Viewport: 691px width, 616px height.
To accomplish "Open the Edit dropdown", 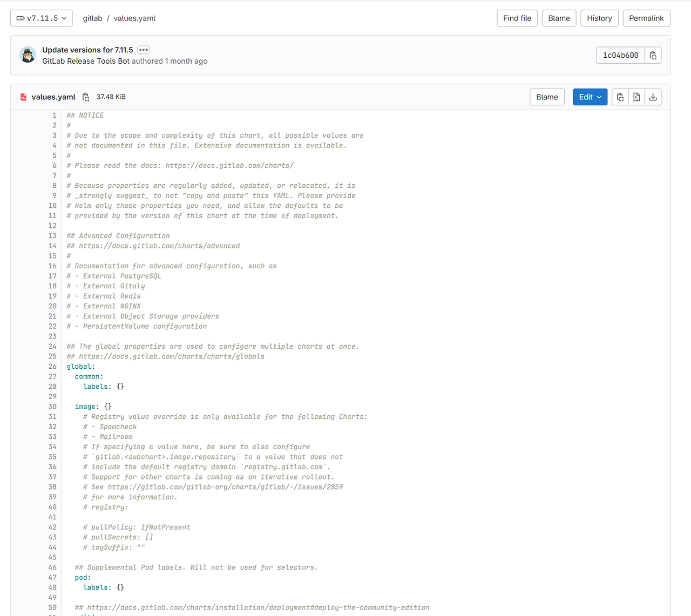I will point(590,97).
